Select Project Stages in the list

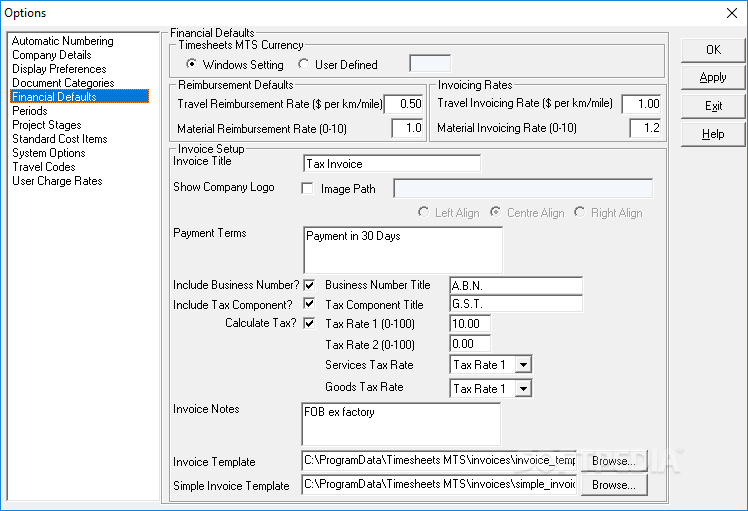point(47,125)
